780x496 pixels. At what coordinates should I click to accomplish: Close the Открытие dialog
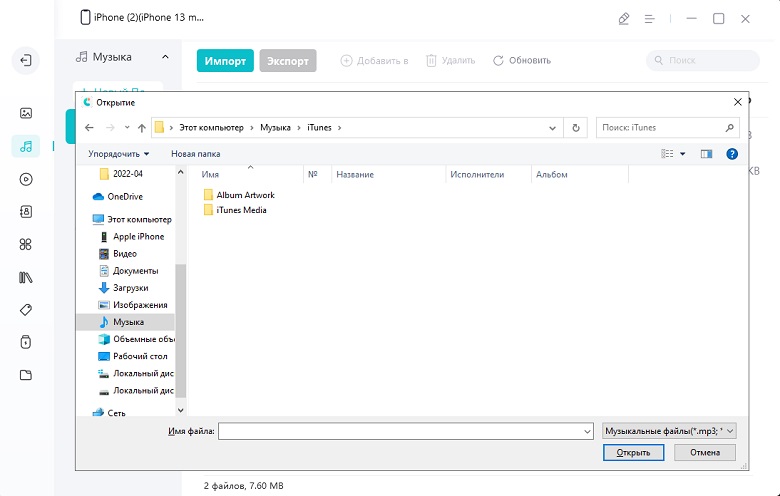pos(738,102)
